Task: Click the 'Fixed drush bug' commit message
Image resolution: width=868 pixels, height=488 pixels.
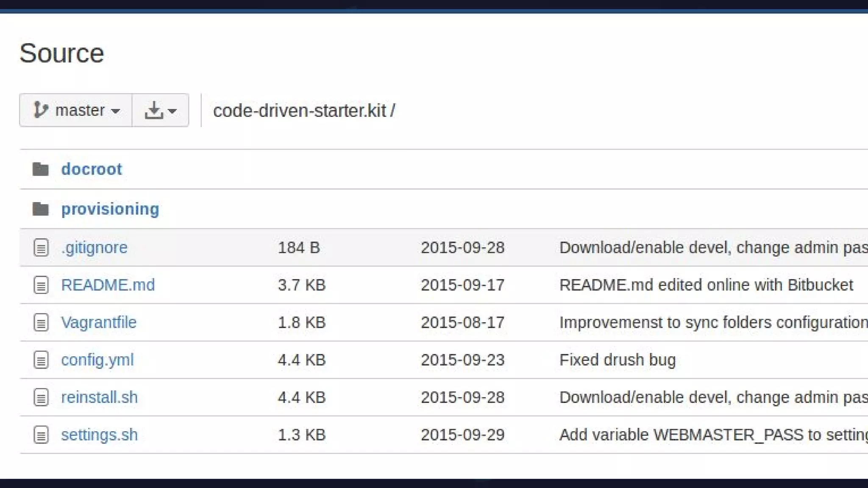Action: (x=618, y=360)
